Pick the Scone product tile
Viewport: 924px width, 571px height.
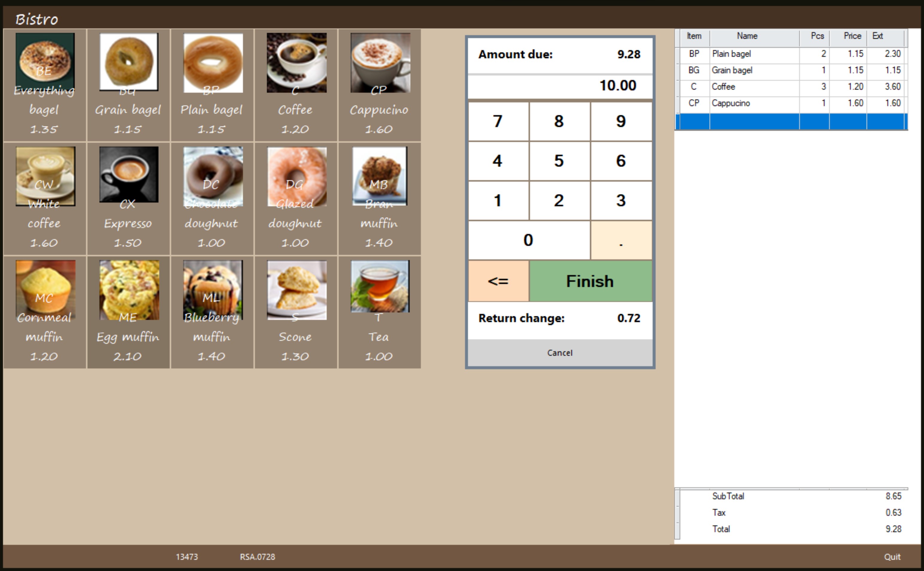click(296, 312)
